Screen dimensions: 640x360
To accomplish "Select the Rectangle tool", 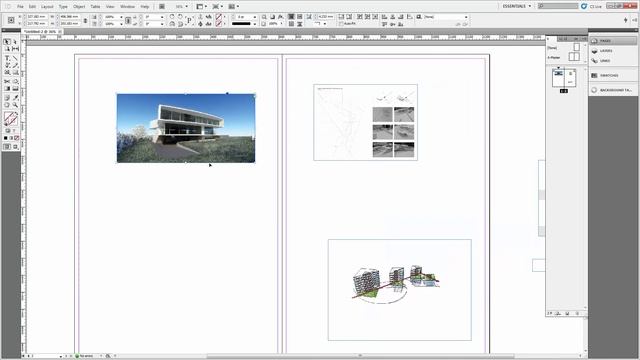I will point(15,72).
